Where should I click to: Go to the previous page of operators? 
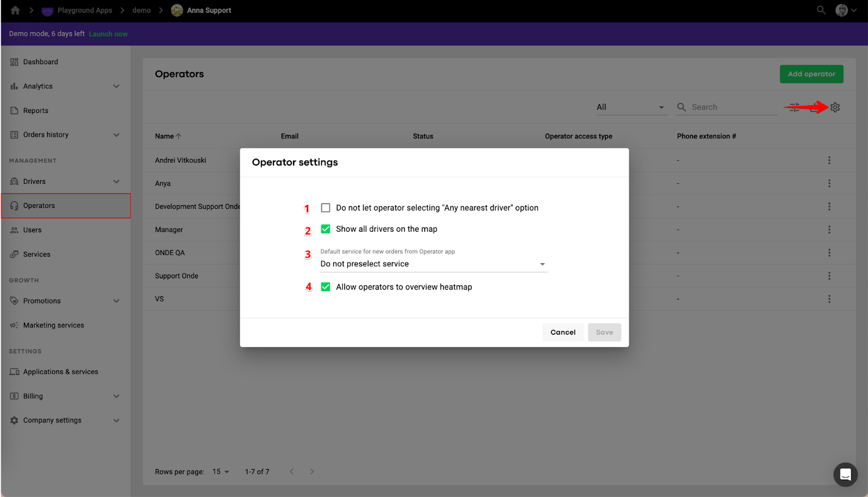click(x=291, y=471)
